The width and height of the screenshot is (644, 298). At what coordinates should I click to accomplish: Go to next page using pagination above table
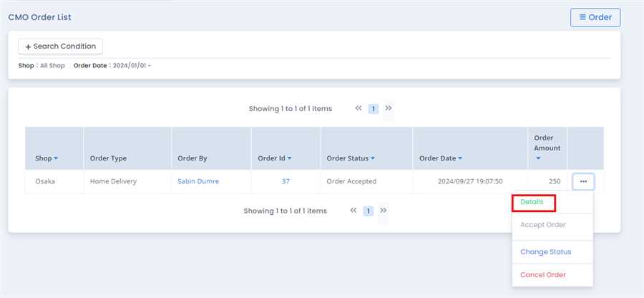[389, 108]
